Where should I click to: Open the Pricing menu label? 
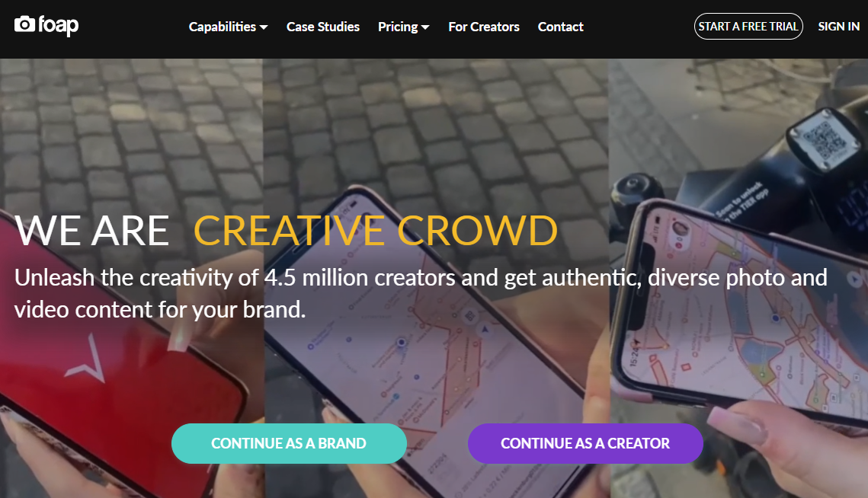coord(398,27)
